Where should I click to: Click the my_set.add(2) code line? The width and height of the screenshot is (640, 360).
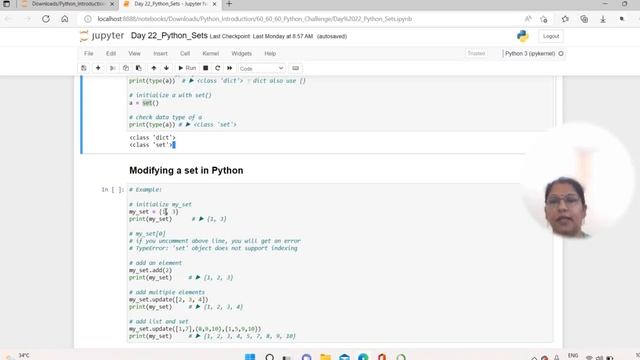pyautogui.click(x=151, y=270)
